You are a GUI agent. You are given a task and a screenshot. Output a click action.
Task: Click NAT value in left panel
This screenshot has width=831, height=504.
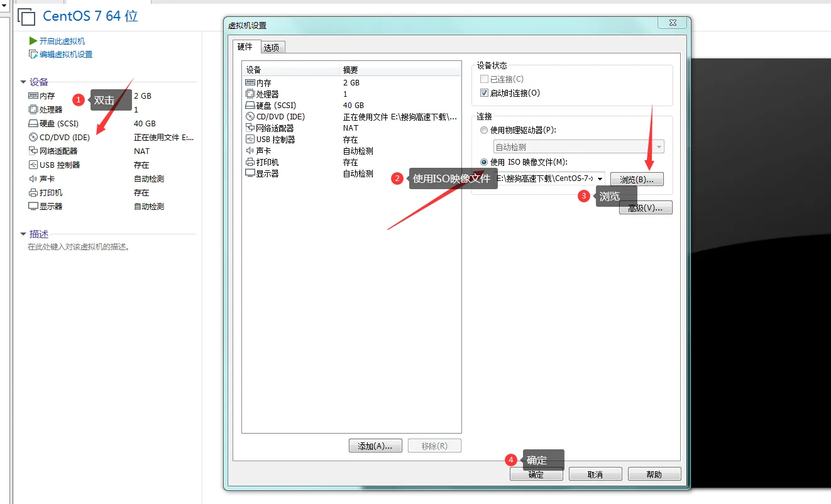tap(142, 151)
